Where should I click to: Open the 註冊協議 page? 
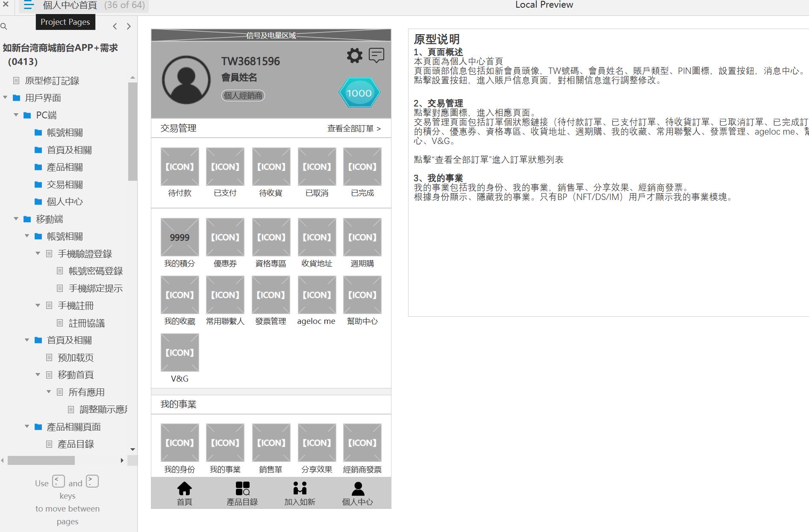point(86,323)
